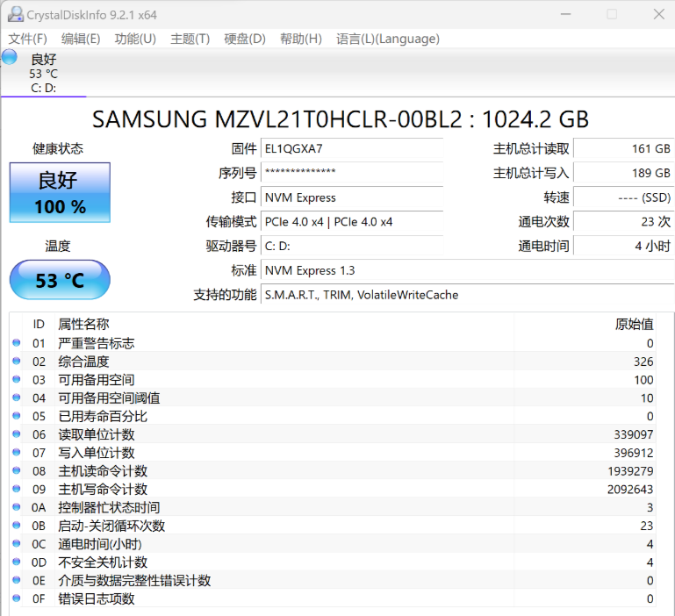Image resolution: width=675 pixels, height=616 pixels.
Task: Click the status dot for row 01 严重警告标志
Action: (x=17, y=342)
